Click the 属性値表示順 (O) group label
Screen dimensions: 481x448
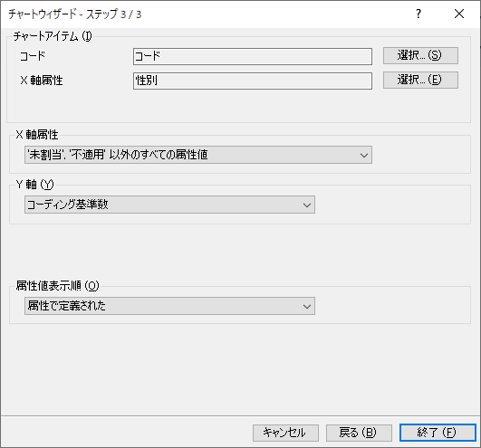tap(57, 286)
